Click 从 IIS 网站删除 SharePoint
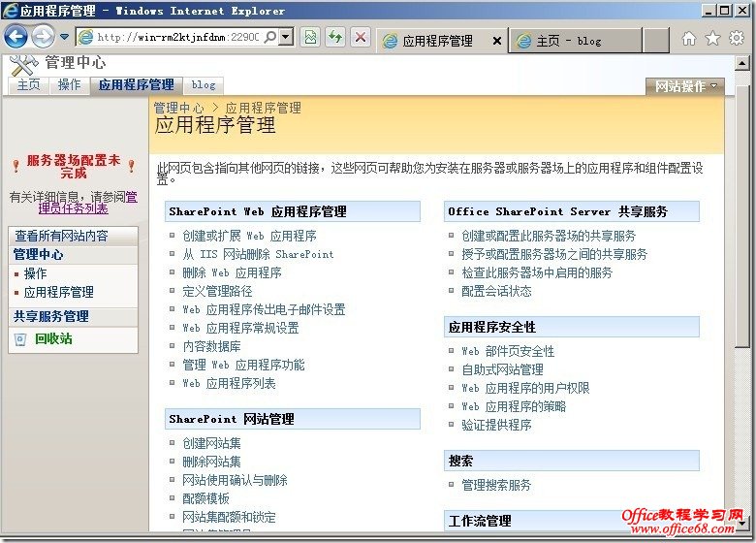756x543 pixels. (258, 254)
